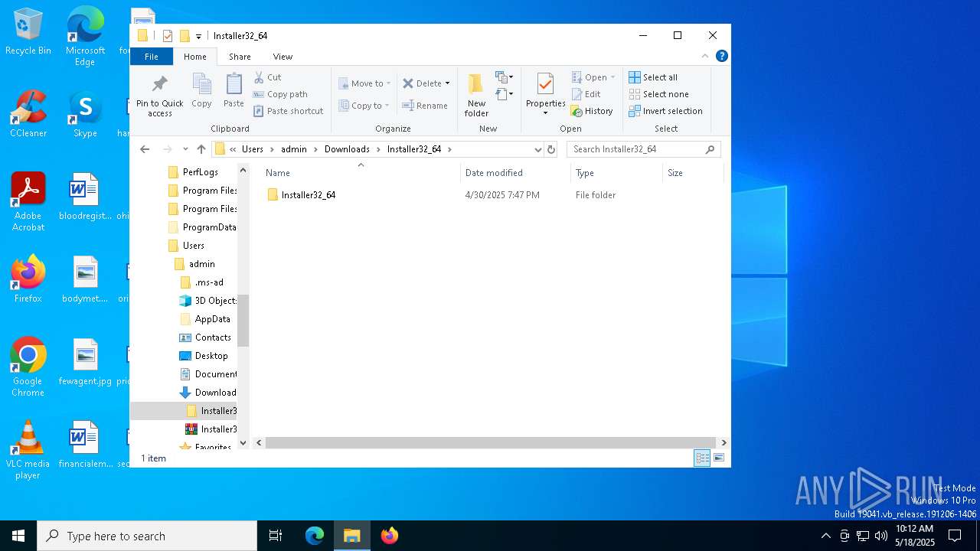This screenshot has width=980, height=551.
Task: Open the address bar history dropdown
Action: pyautogui.click(x=537, y=149)
